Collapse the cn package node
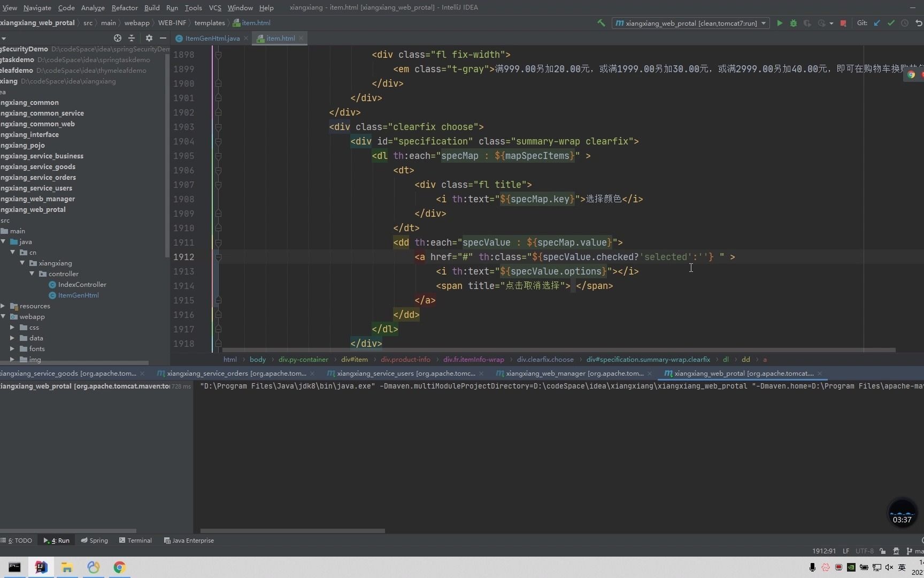924x578 pixels. 13,253
